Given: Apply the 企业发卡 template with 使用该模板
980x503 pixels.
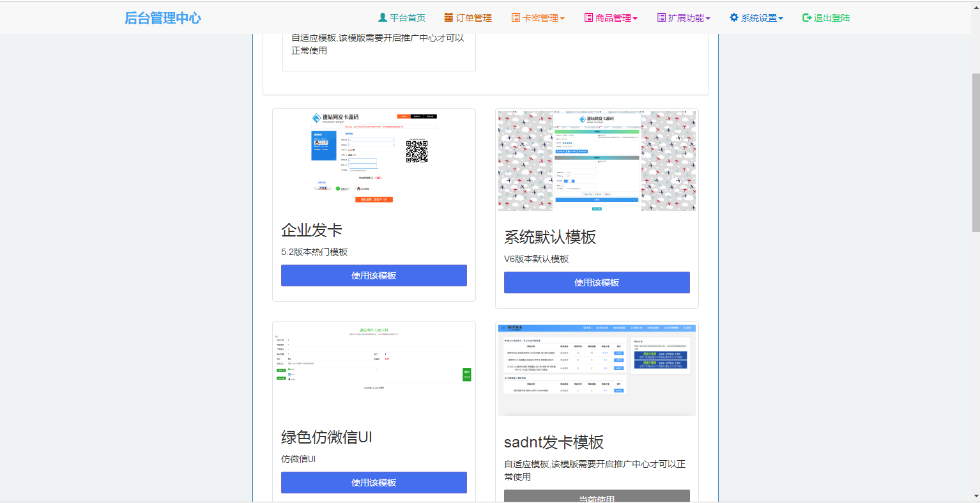Looking at the screenshot, I should point(374,275).
